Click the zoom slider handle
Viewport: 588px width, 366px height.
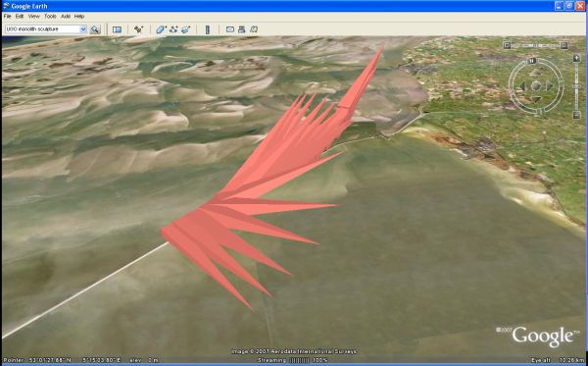pos(577,86)
